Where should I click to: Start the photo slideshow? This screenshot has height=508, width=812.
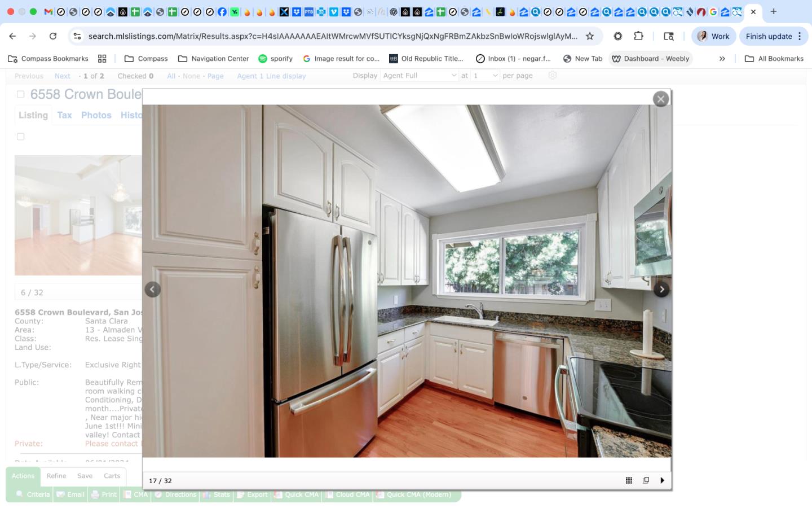click(663, 480)
